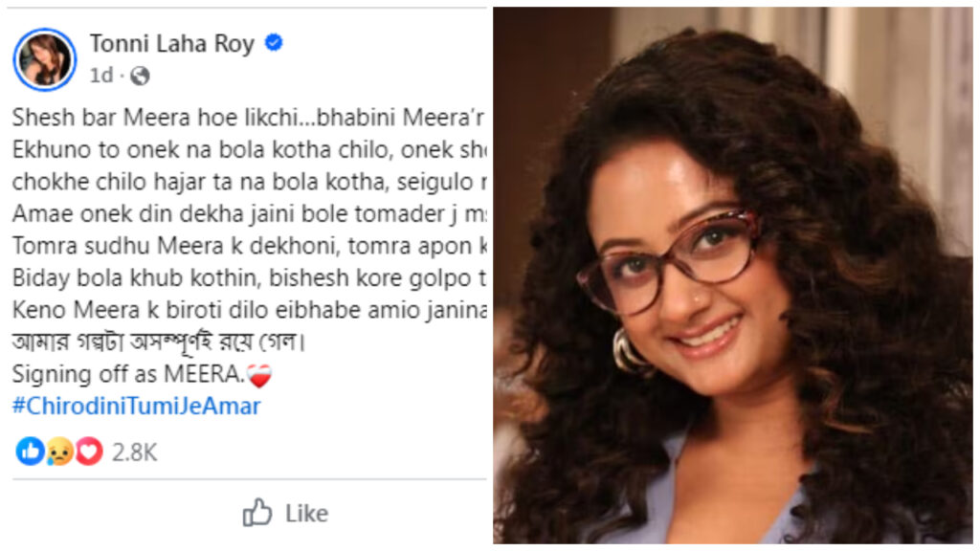This screenshot has height=551, width=980.
Task: Open the 1d post timestamp
Action: tap(101, 75)
